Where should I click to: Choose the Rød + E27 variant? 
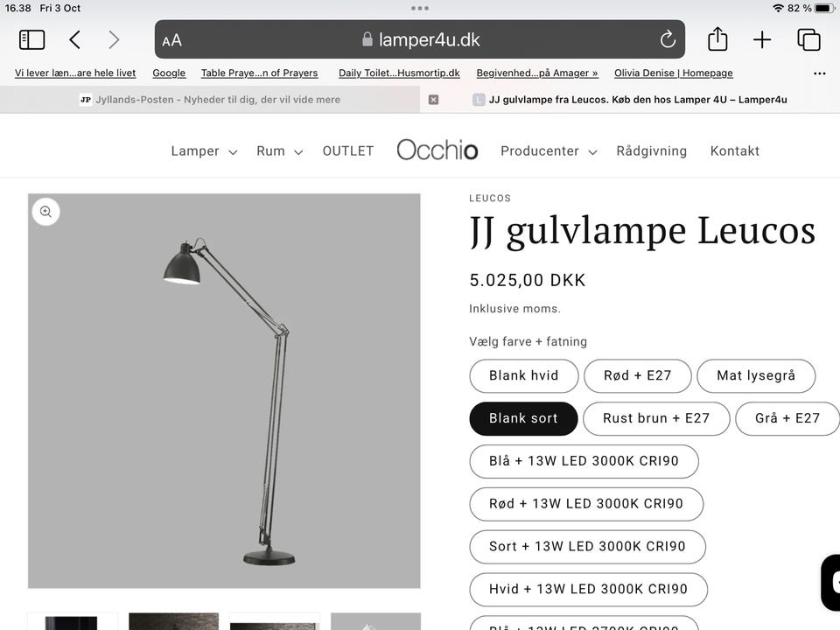click(x=638, y=375)
